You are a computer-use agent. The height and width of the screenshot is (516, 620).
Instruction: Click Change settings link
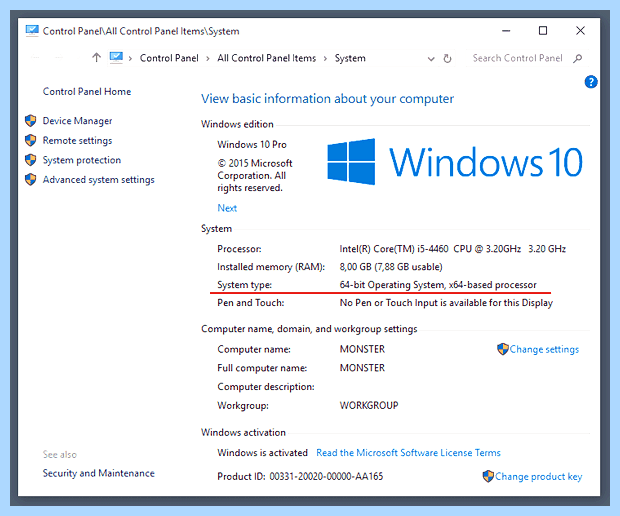pos(544,349)
